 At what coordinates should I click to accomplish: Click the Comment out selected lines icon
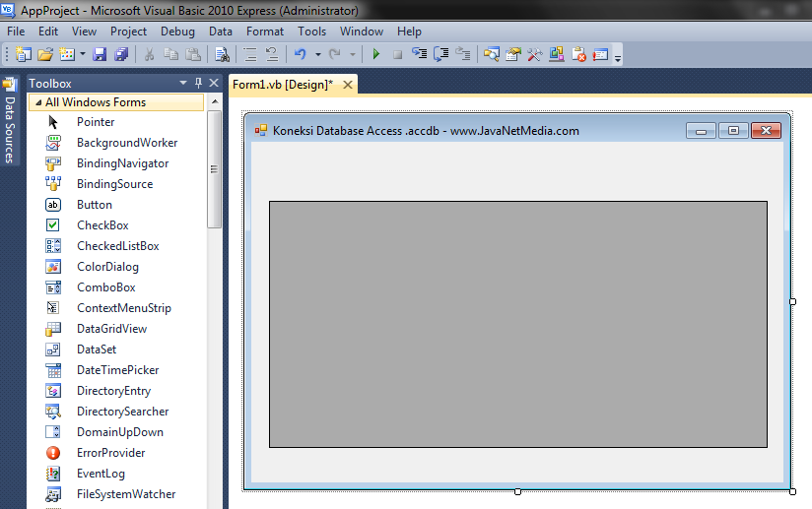coord(250,54)
